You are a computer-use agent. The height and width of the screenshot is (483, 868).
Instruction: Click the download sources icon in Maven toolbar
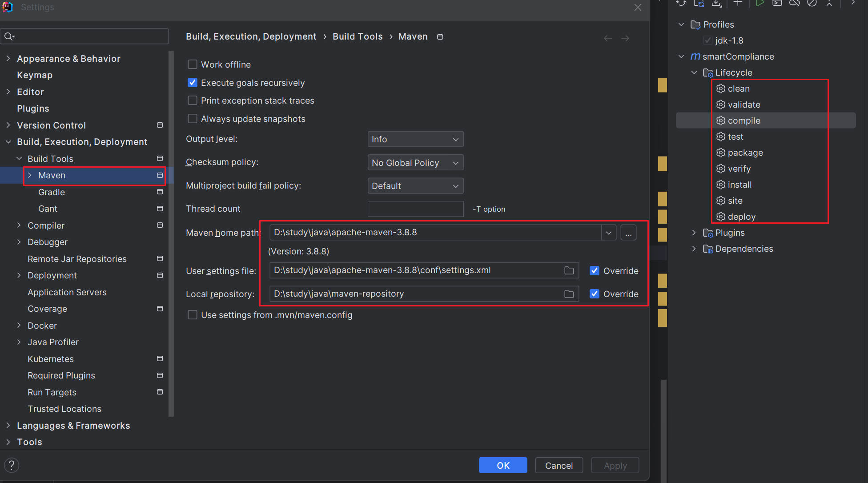pos(716,4)
